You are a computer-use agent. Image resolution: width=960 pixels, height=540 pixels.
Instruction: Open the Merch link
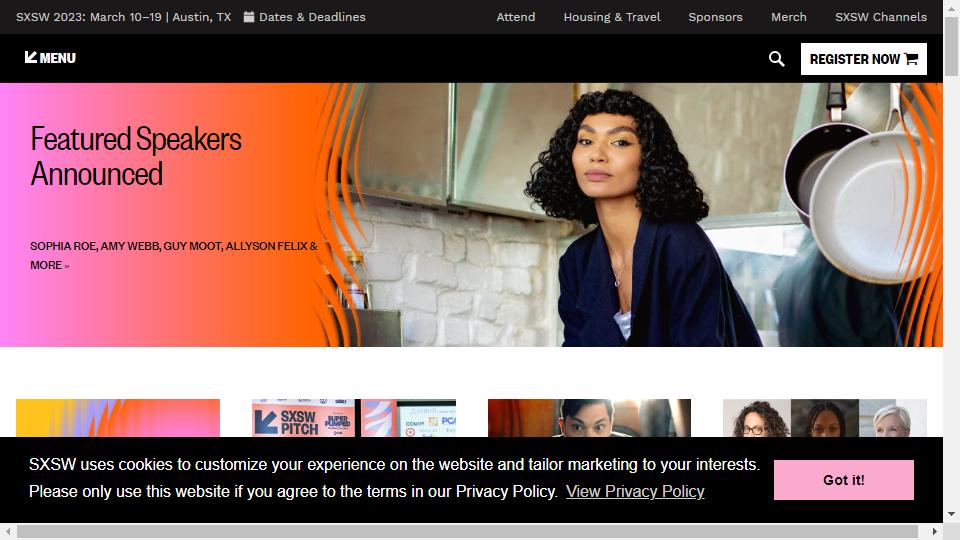point(789,17)
